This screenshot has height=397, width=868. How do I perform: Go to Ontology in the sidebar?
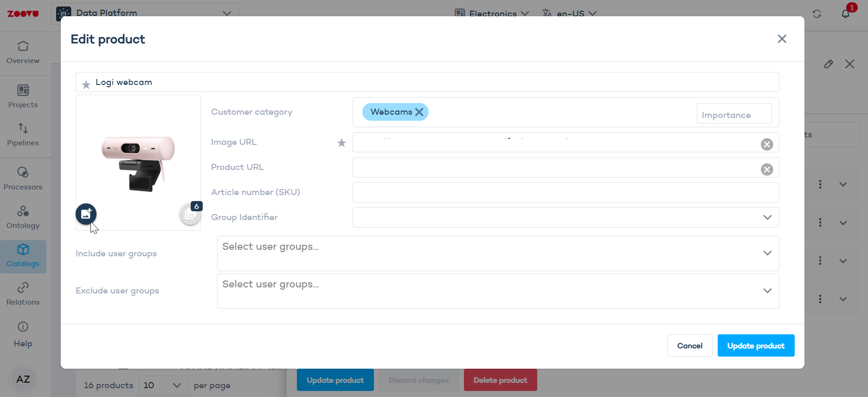point(23,217)
